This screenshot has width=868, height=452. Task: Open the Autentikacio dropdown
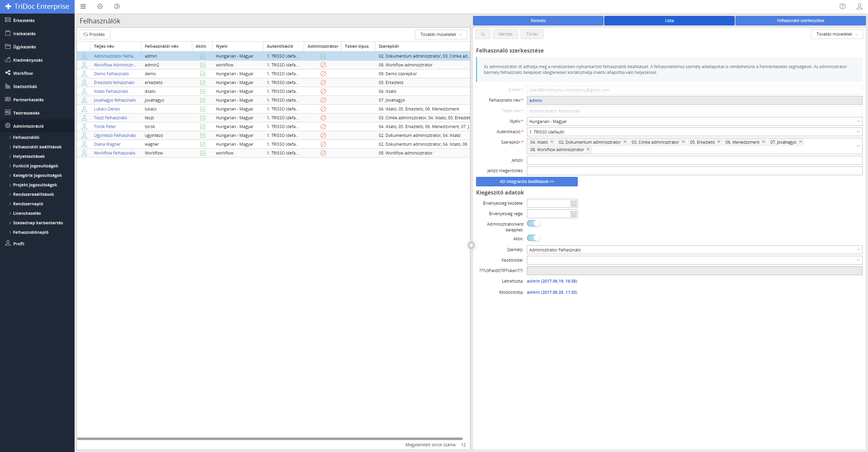(859, 132)
